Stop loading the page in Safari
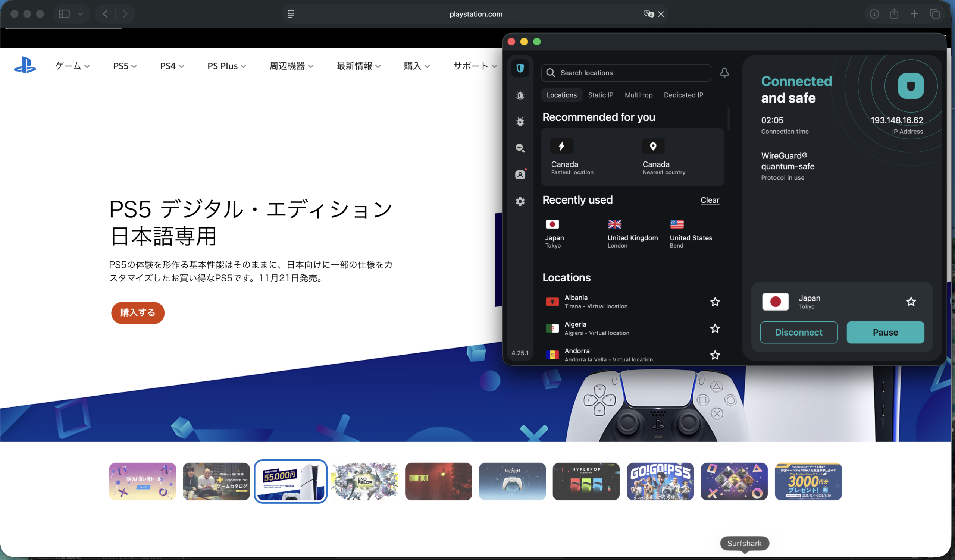The image size is (955, 560). pos(661,14)
